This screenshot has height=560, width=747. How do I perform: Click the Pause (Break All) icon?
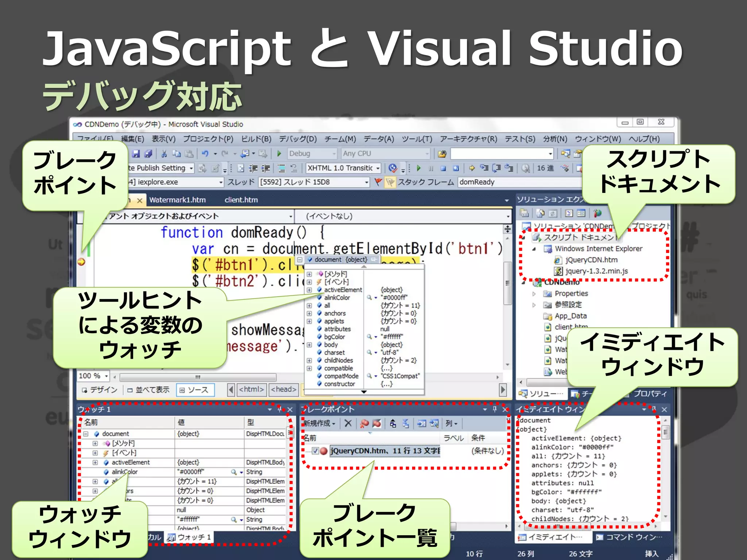point(431,168)
